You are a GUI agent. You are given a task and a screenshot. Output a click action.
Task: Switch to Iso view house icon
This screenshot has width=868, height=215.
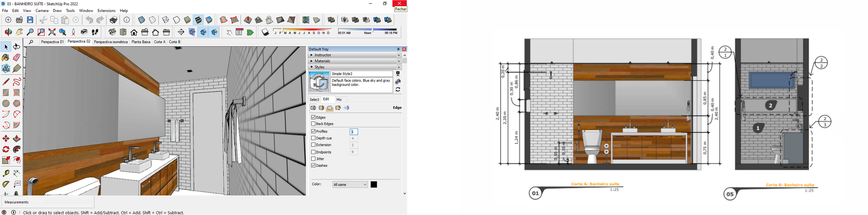(112, 32)
